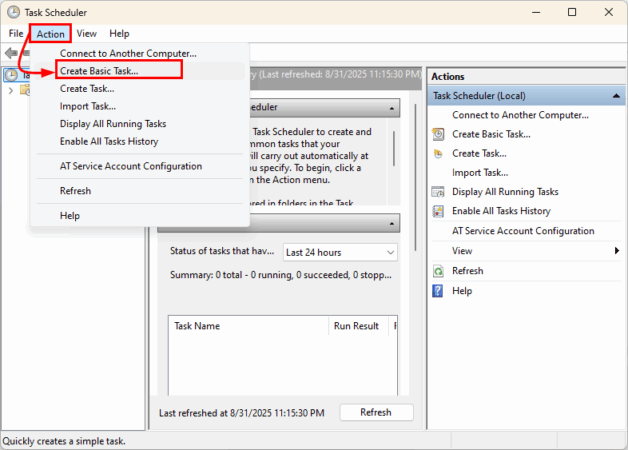Click Last refreshed at 8/31/2025 11:15:30 PM text
The image size is (628, 450).
tap(242, 413)
